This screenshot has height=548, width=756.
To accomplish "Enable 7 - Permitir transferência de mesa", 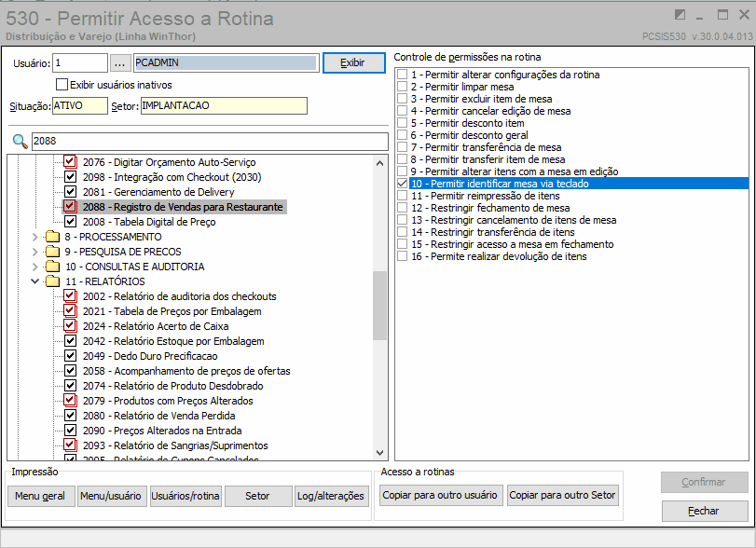I will (x=402, y=147).
